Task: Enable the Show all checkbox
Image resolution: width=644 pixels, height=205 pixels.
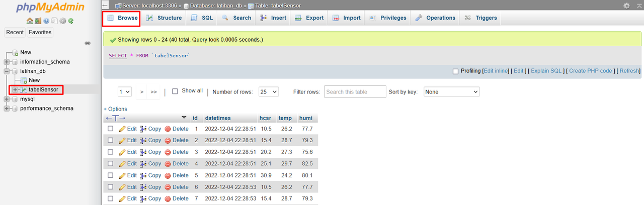Action: 175,91
